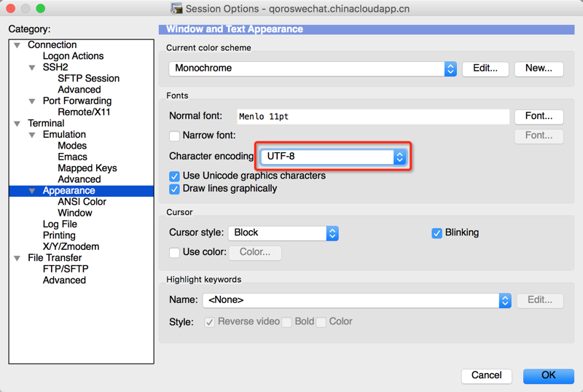Select Advanced under Emulation
583x392 pixels.
(x=79, y=179)
